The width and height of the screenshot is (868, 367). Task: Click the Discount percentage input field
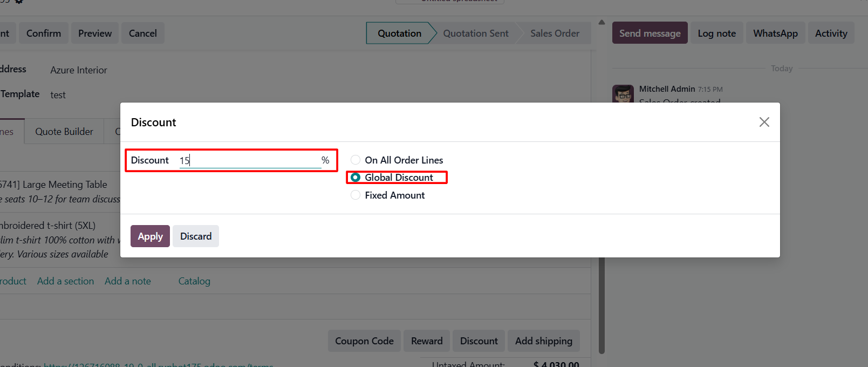click(250, 160)
